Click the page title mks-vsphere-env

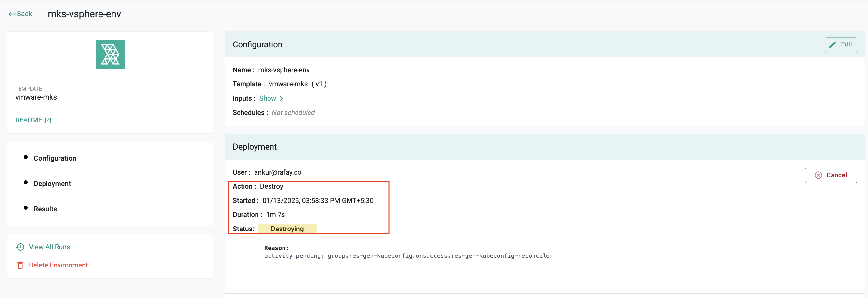click(x=84, y=14)
